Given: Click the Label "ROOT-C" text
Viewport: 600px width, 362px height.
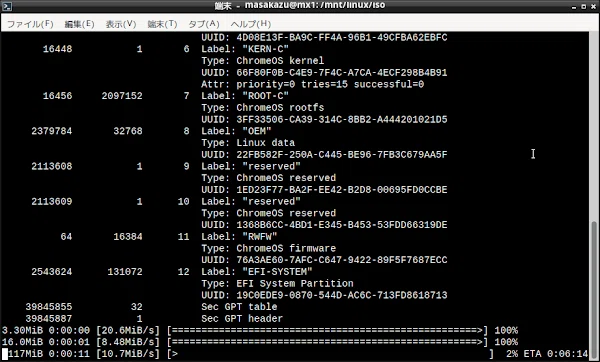Looking at the screenshot, I should click(245, 96).
